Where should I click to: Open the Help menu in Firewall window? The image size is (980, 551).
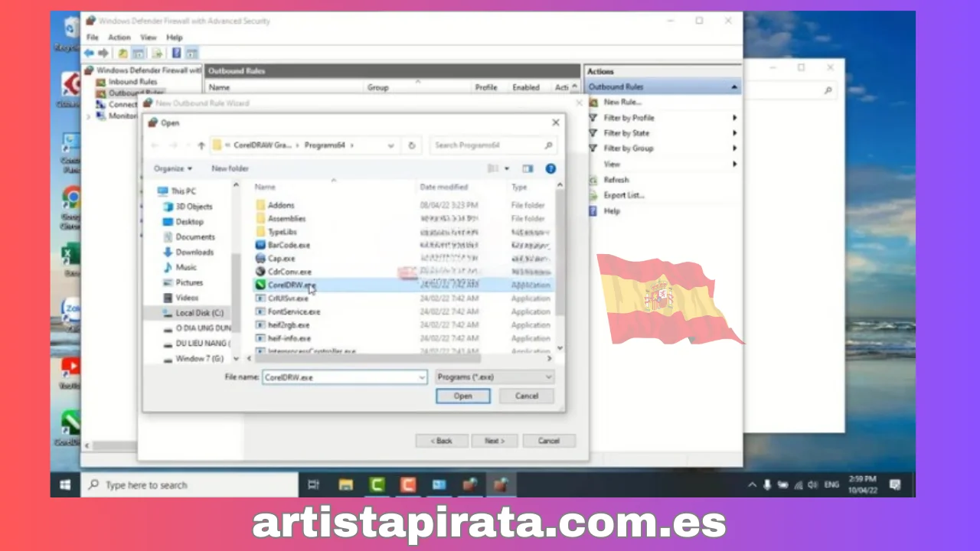click(175, 37)
